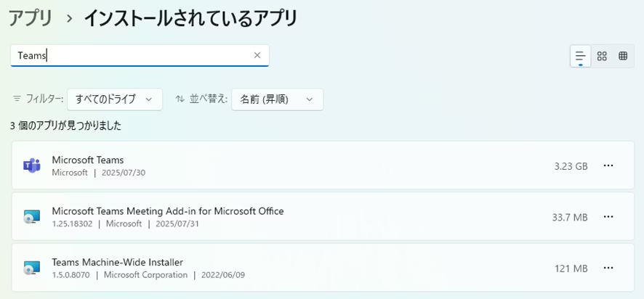
Task: Click the 3 個のアプリが見つかりました result count
Action: (x=65, y=126)
